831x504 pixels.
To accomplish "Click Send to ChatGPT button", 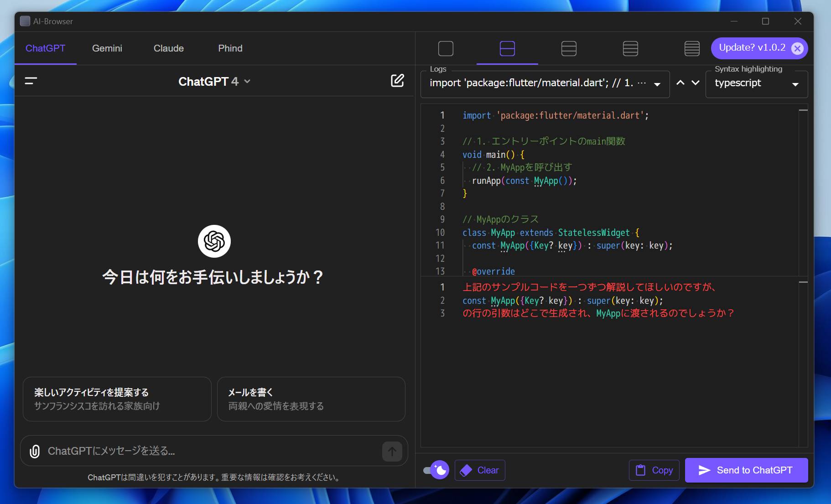I will [746, 470].
